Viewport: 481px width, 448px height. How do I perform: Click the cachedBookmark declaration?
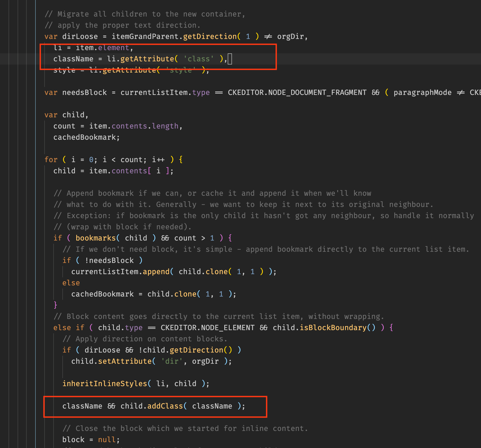[x=86, y=137]
